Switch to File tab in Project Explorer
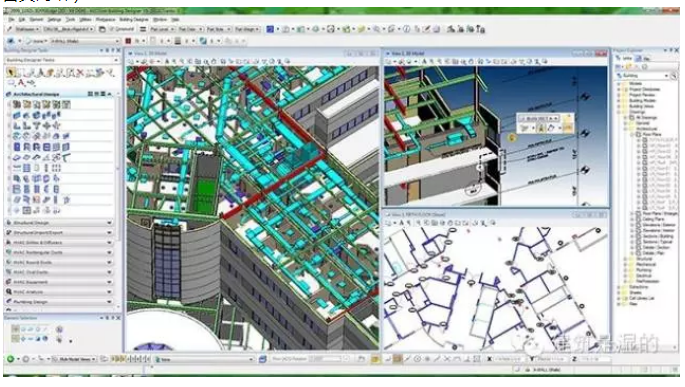The width and height of the screenshot is (685, 387). (643, 58)
